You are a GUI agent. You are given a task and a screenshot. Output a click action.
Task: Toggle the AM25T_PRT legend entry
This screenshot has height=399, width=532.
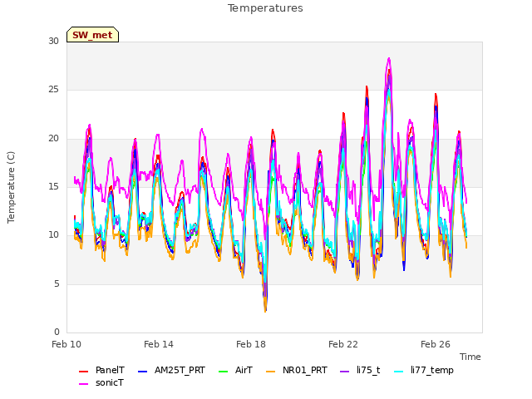tap(171, 370)
